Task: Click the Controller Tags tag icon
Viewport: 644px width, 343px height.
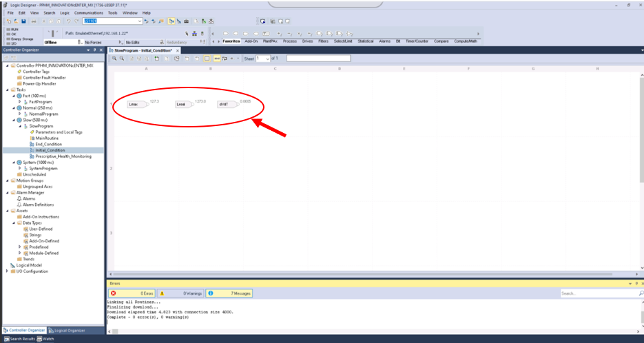Action: click(19, 72)
